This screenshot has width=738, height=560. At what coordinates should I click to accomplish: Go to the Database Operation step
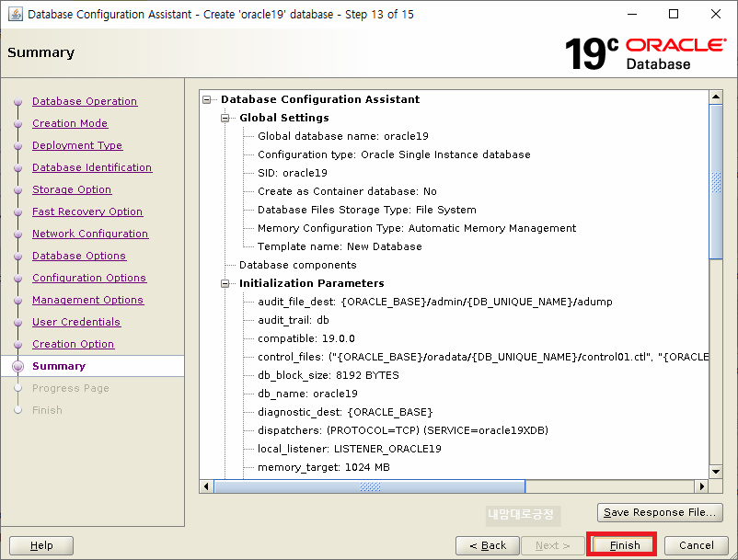(x=85, y=101)
